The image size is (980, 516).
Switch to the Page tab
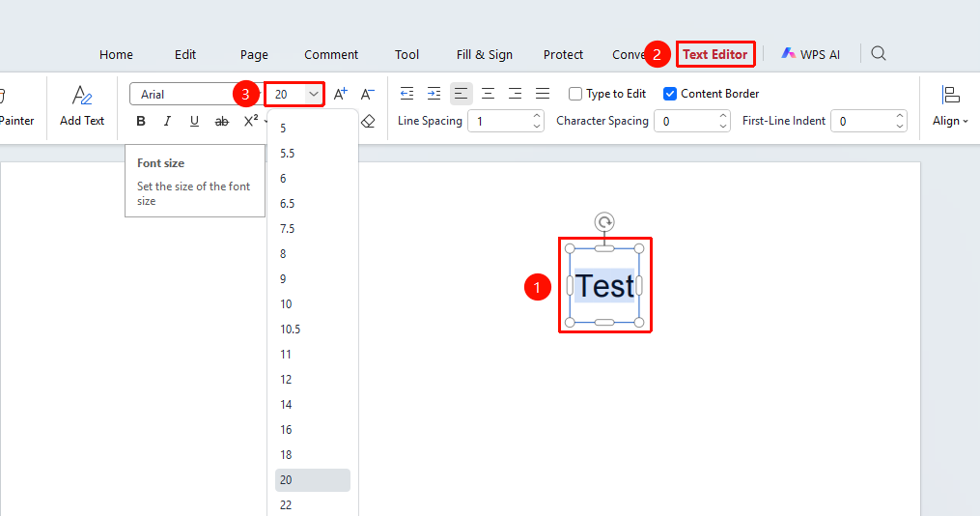254,55
